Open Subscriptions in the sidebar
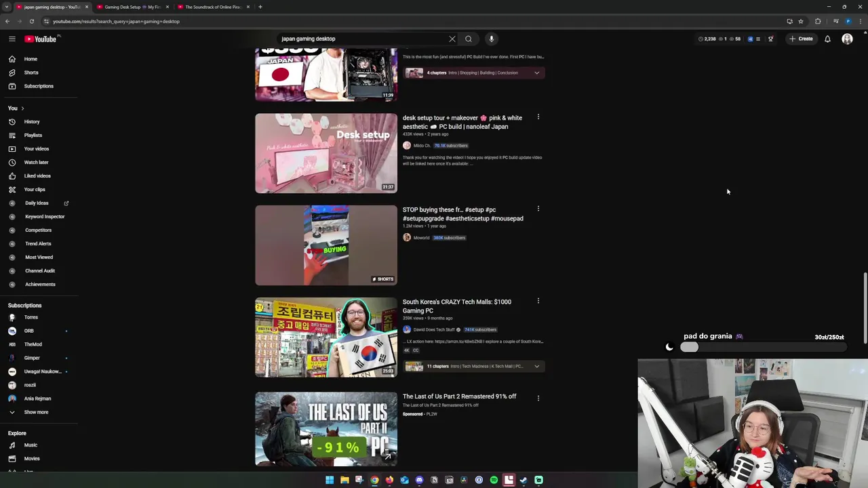Viewport: 868px width, 488px height. pos(39,86)
